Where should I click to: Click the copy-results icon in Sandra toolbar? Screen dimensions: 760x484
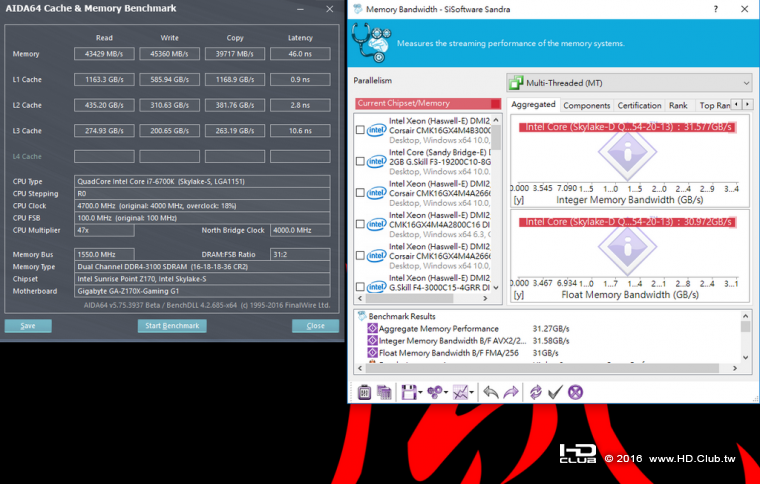pos(384,392)
